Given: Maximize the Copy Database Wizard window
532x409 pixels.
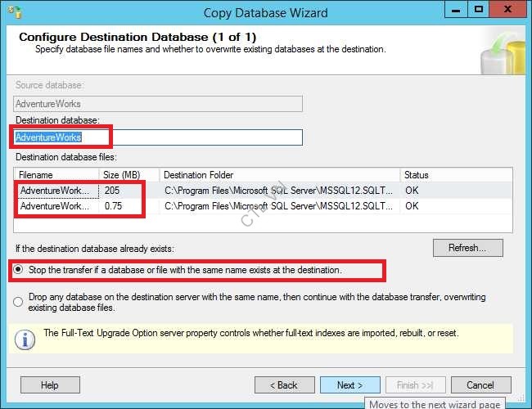Looking at the screenshot, I should (x=480, y=11).
